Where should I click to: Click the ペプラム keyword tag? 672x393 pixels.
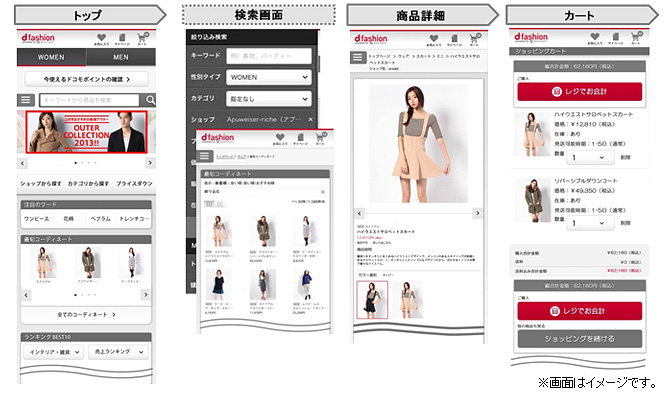100,219
